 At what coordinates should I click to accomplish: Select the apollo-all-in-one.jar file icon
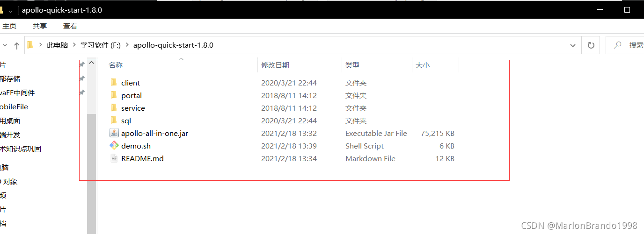114,133
